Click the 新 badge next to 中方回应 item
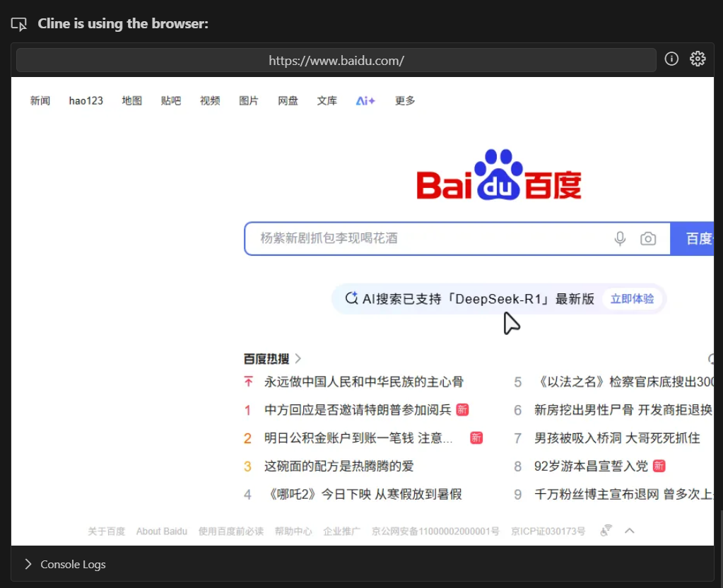Screen dimensions: 723x588 point(462,409)
